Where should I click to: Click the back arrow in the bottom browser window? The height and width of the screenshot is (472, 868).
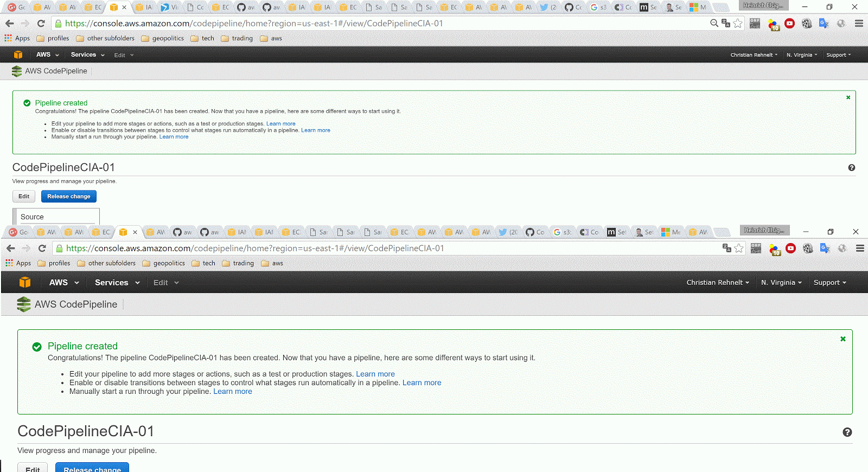pos(11,248)
